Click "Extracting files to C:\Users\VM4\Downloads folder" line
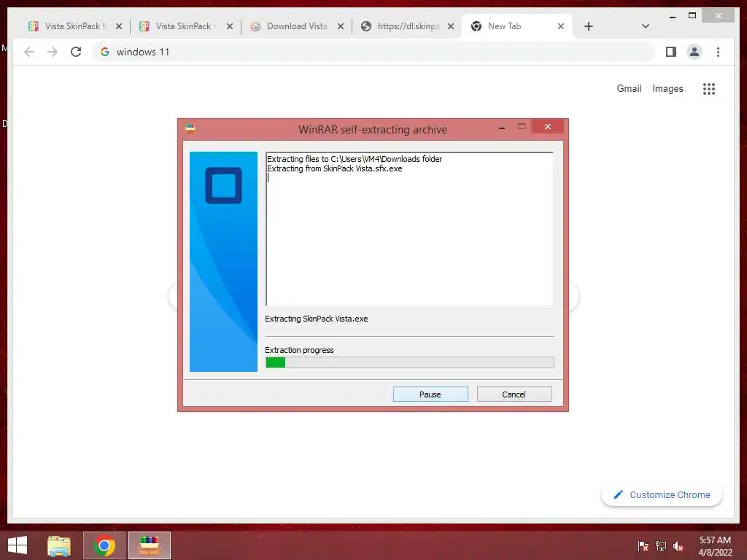The width and height of the screenshot is (747, 560). [x=355, y=159]
